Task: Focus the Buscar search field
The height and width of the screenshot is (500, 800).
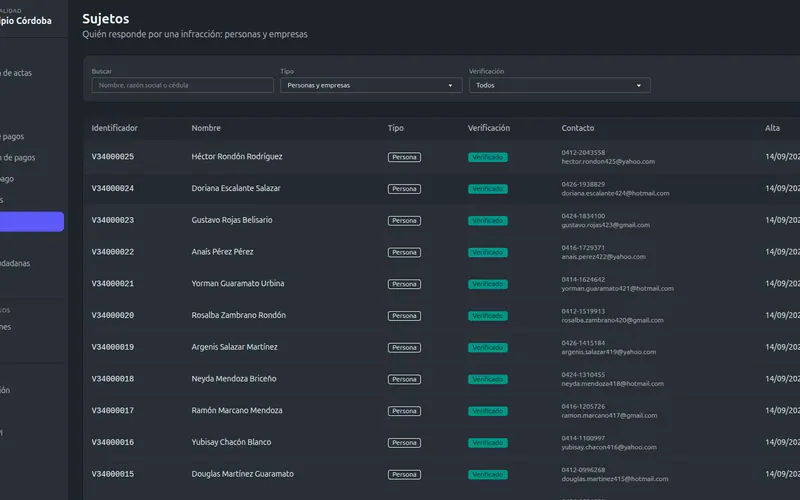Action: point(183,85)
